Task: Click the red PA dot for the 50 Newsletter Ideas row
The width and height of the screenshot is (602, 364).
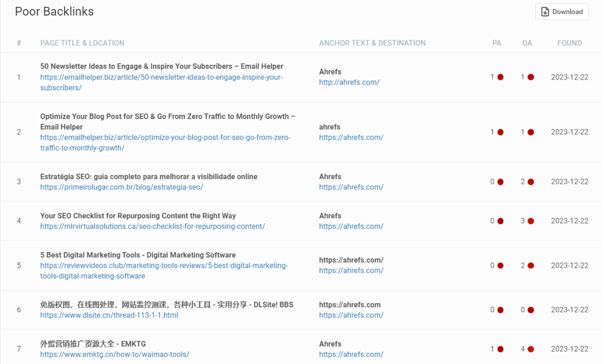Action: point(500,77)
